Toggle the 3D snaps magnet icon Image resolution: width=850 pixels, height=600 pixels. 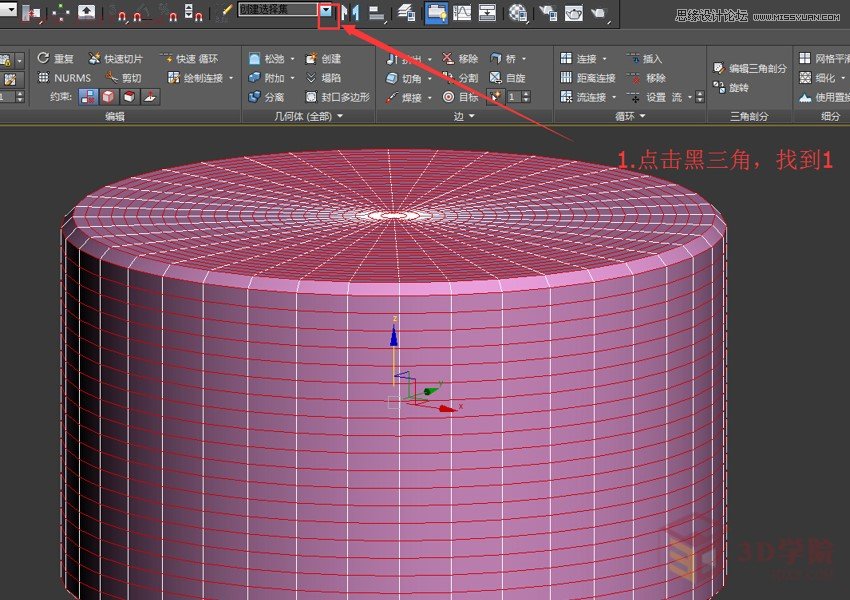118,13
